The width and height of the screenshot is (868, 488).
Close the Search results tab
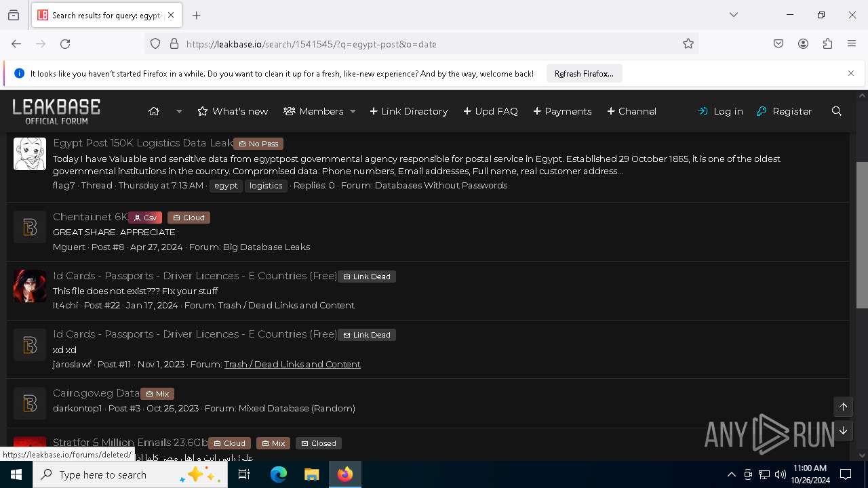tap(171, 15)
